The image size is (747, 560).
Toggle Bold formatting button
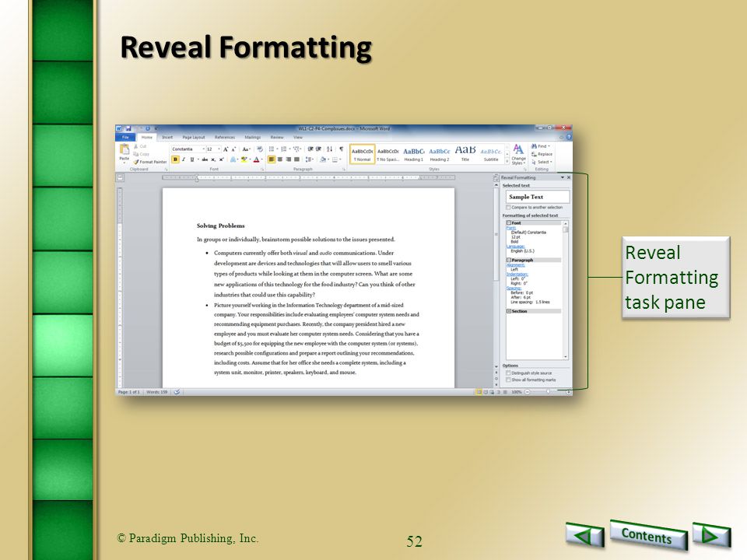pos(175,159)
